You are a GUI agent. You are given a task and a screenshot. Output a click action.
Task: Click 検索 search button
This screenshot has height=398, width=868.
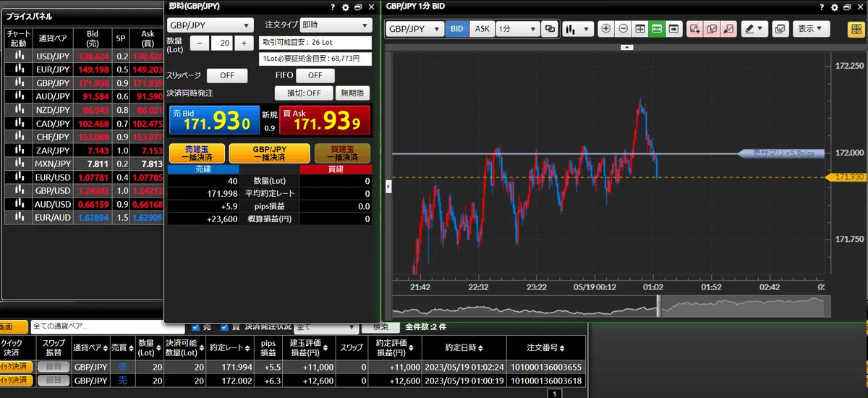click(381, 328)
